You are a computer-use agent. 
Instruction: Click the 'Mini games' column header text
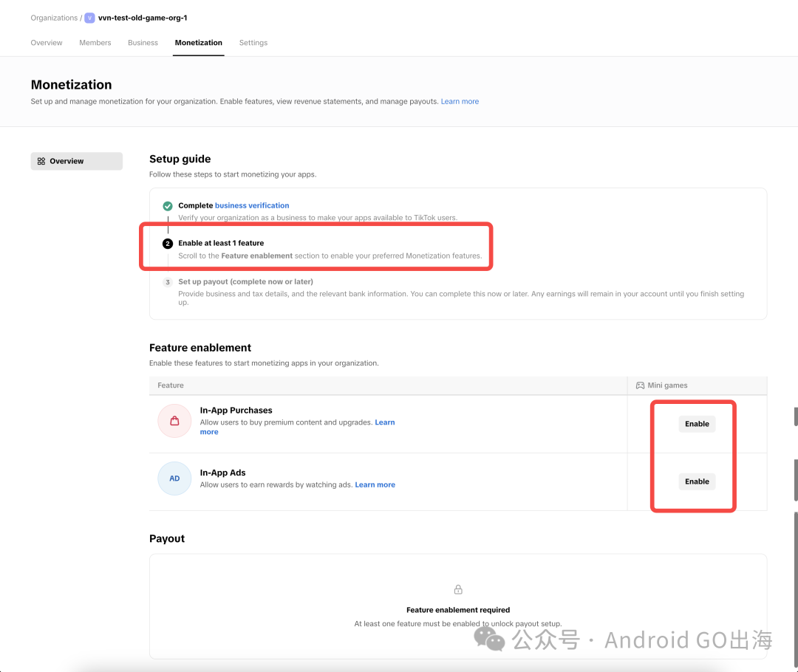pos(667,385)
